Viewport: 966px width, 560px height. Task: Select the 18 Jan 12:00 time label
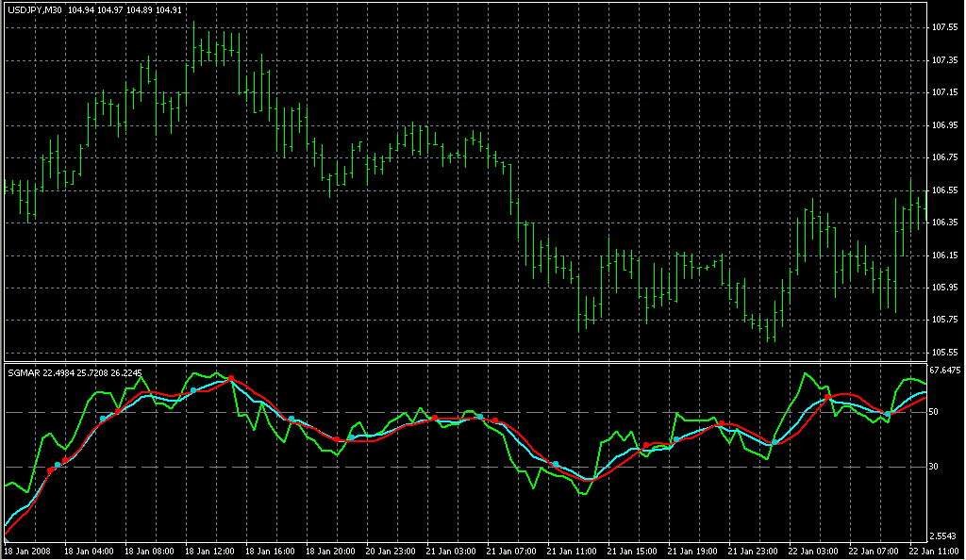[x=209, y=551]
